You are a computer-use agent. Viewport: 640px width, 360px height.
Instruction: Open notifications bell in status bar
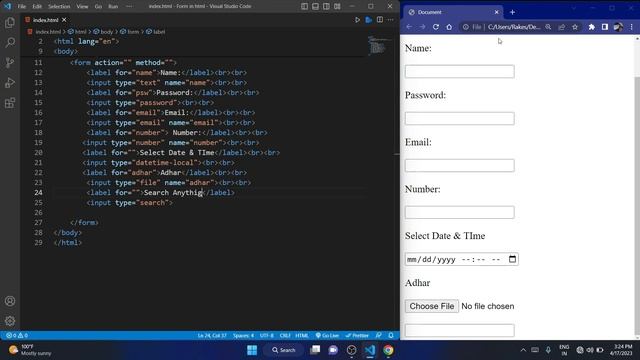click(x=391, y=336)
